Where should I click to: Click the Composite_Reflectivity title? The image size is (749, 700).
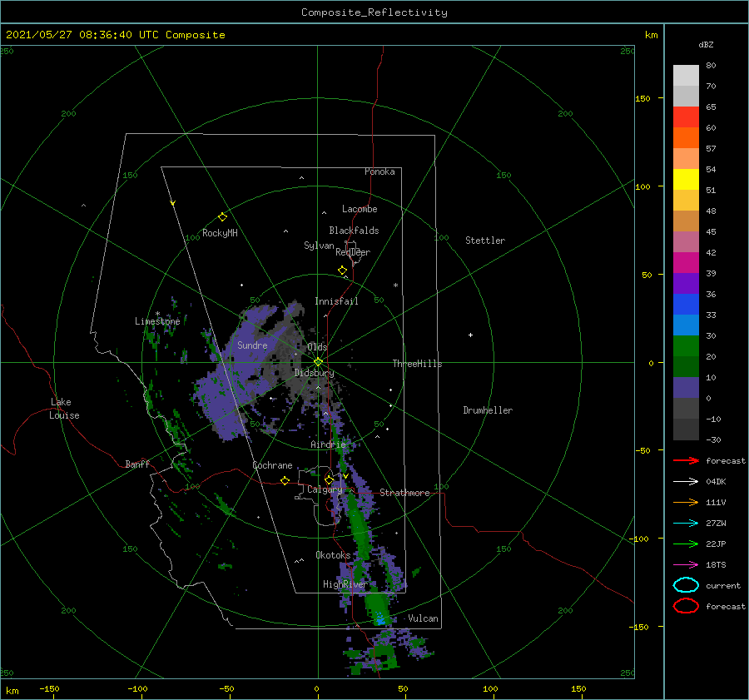coord(374,12)
